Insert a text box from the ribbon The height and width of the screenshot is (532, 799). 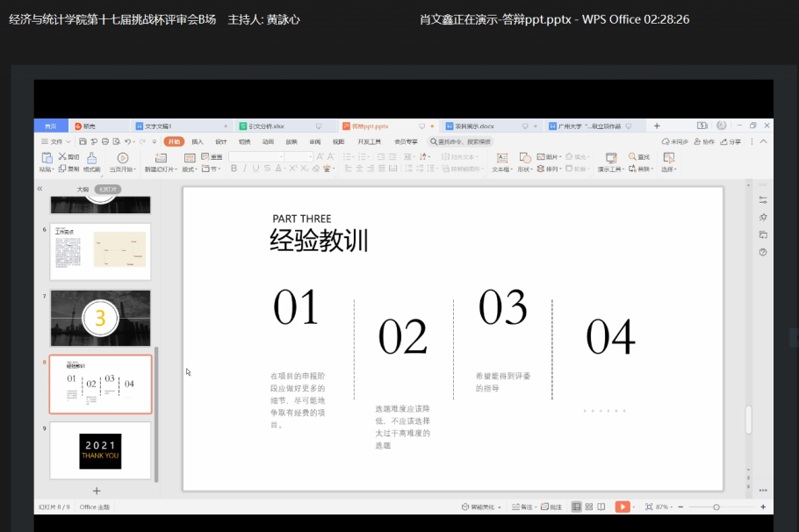tap(502, 158)
